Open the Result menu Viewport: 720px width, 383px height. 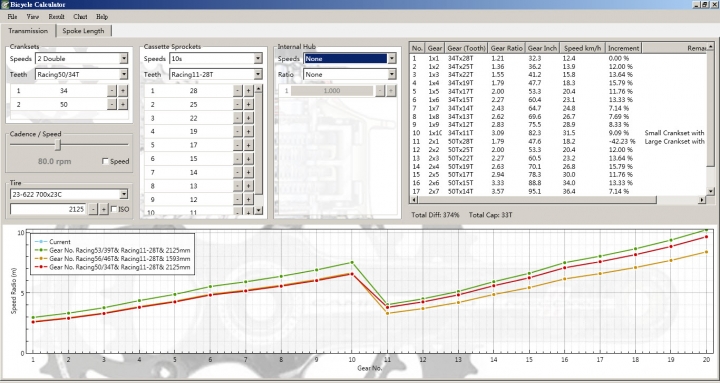[56, 17]
